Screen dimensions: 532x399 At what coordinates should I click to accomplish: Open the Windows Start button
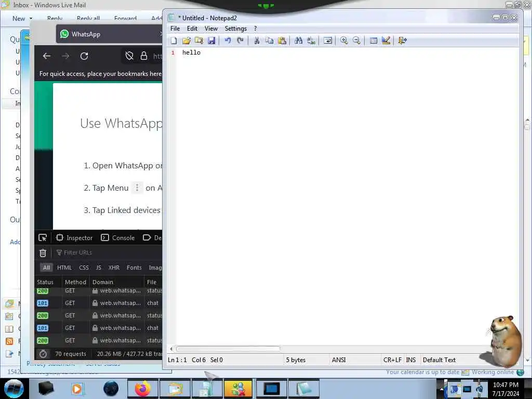pos(14,389)
